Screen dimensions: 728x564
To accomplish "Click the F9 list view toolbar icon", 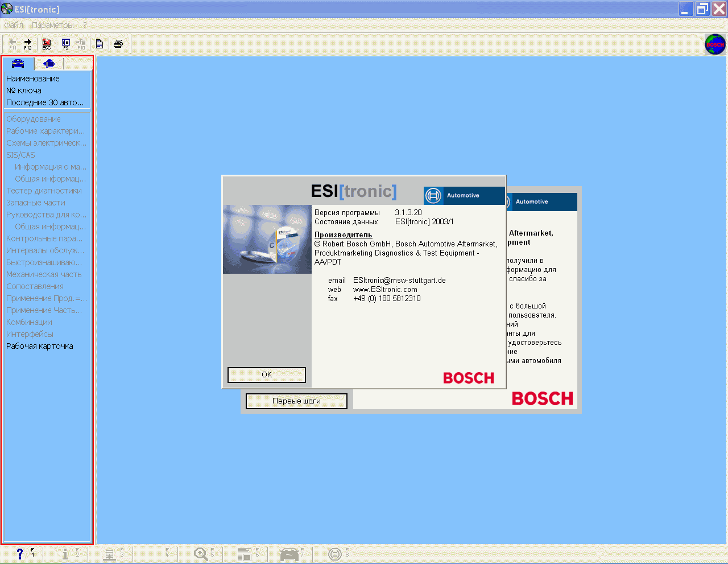I will (66, 43).
